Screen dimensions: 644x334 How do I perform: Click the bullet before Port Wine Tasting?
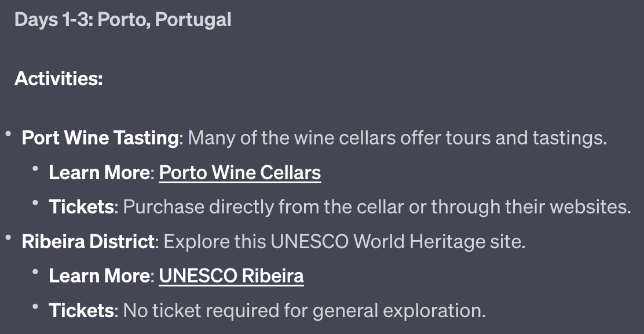coord(8,135)
